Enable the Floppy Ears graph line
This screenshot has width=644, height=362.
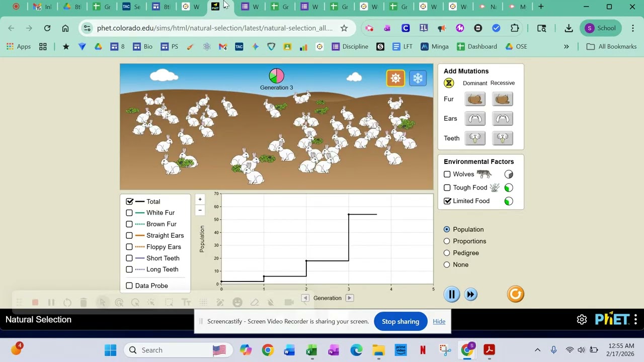point(129,247)
